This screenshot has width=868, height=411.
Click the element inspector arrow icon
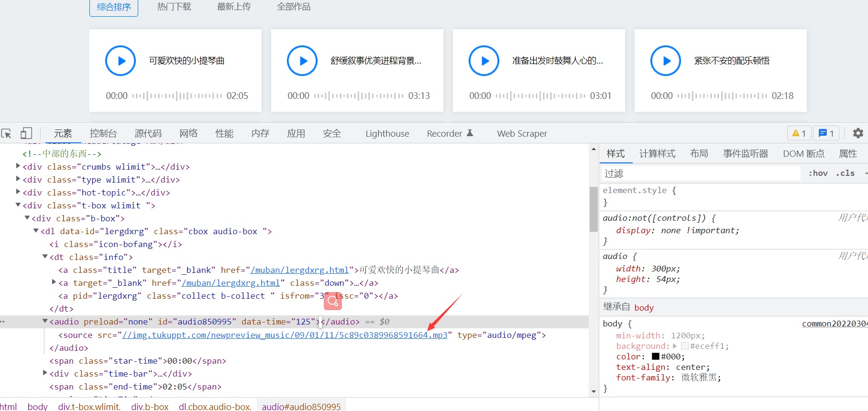tap(7, 133)
